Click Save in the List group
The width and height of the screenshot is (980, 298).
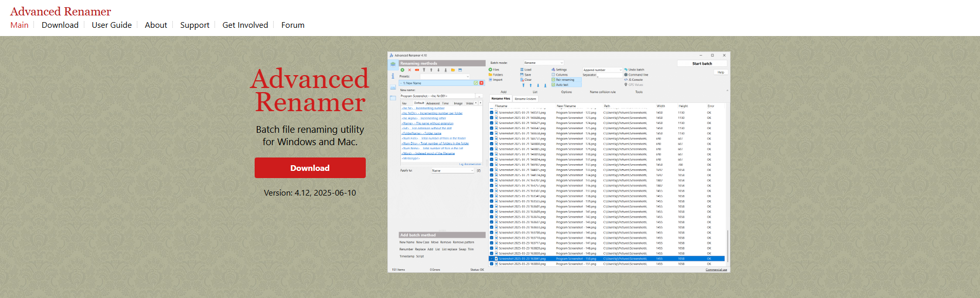click(525, 75)
